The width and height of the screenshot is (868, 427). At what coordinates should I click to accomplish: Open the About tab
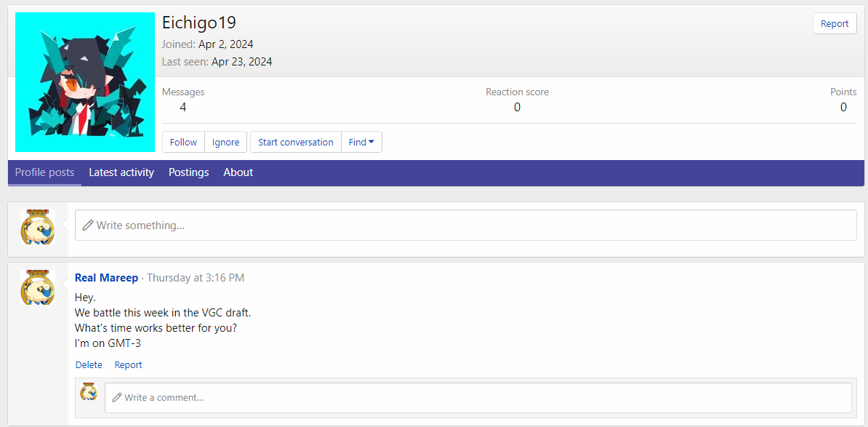pyautogui.click(x=238, y=173)
